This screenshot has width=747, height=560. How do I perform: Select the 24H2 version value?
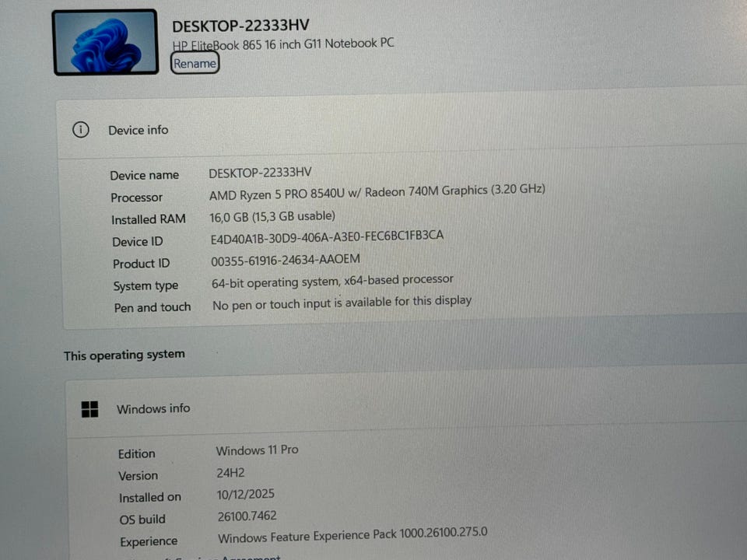(230, 473)
